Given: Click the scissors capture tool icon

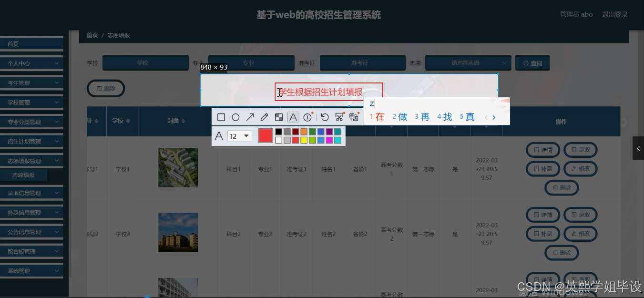Looking at the screenshot, I should coord(339,117).
